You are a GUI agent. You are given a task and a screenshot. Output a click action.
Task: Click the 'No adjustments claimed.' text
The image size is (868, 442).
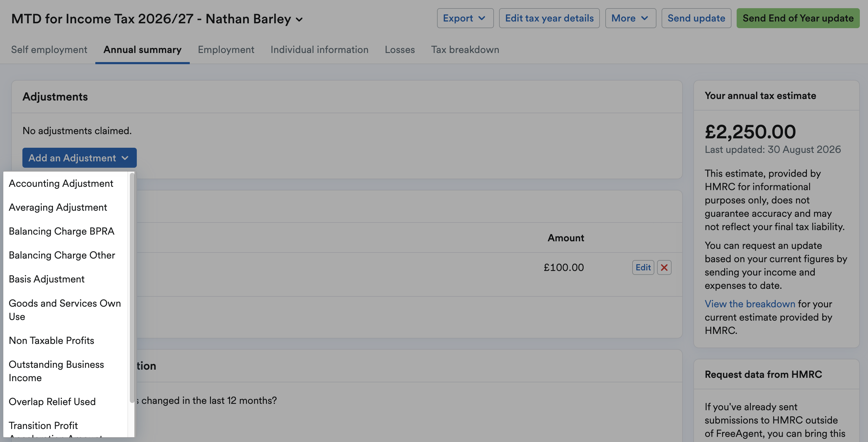click(77, 131)
